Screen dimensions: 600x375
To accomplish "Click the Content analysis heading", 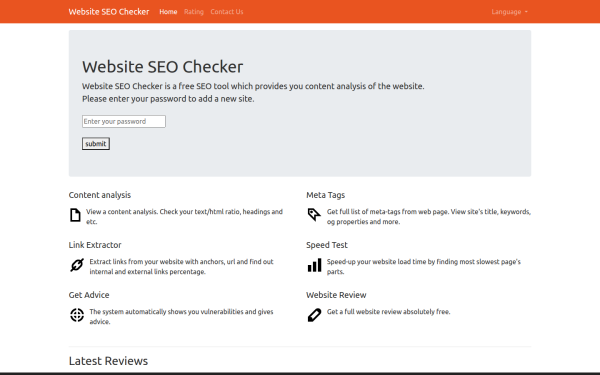I will coord(99,195).
